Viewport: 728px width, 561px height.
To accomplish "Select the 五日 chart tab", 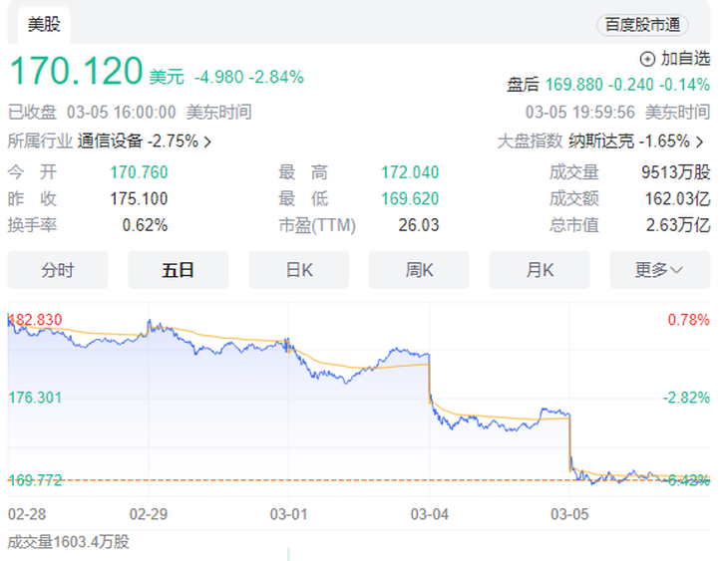I will (x=178, y=270).
